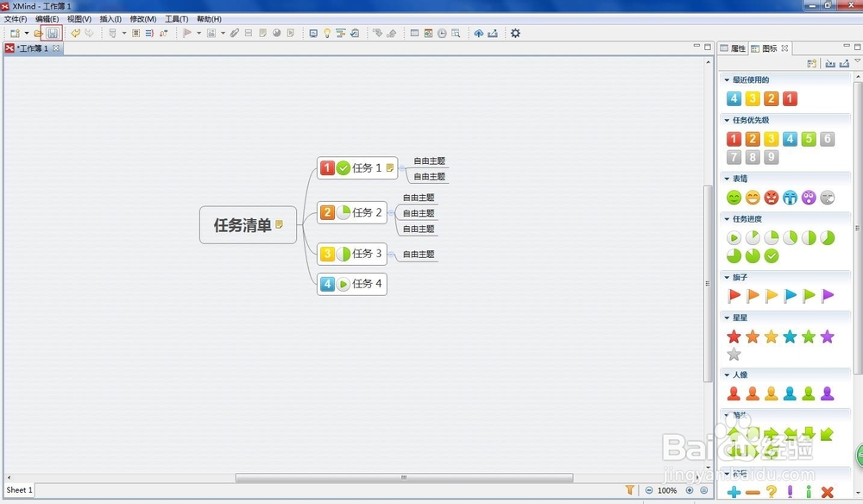
Task: Pick the yellow question mark symbol
Action: coord(771,491)
